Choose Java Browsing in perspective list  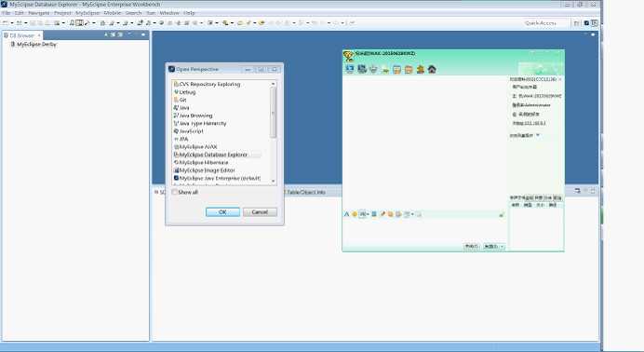(x=193, y=115)
